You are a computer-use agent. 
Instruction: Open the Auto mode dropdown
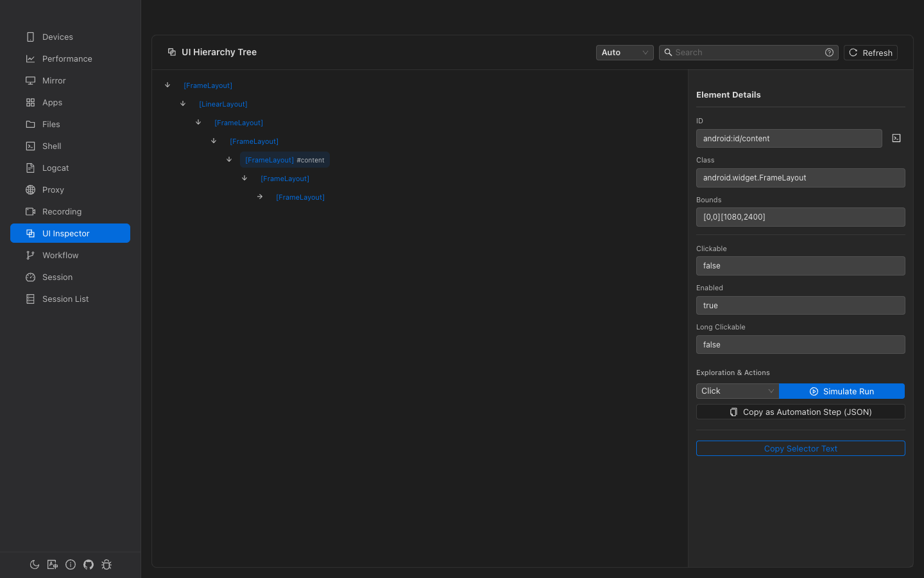(x=624, y=52)
